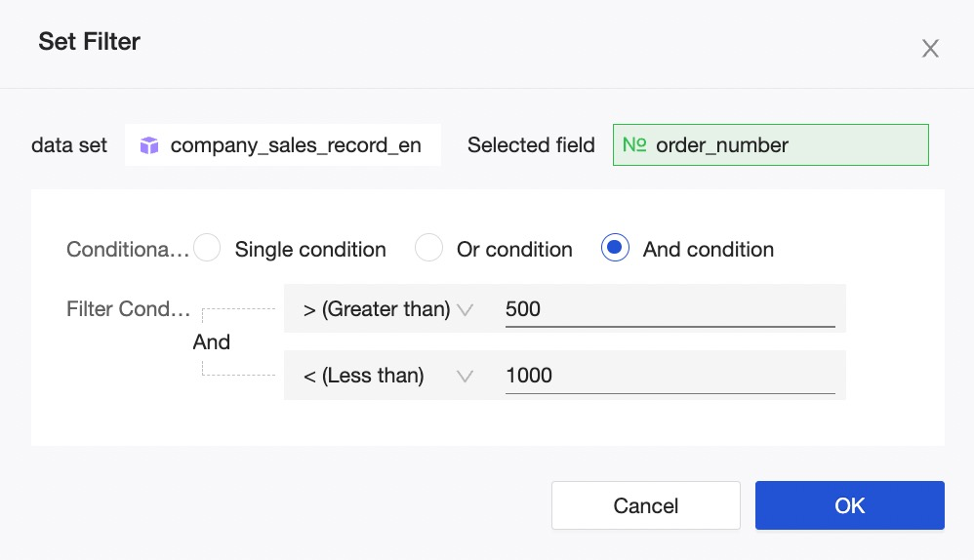Click the No. numeric field type icon
The image size is (974, 560).
coord(634,144)
